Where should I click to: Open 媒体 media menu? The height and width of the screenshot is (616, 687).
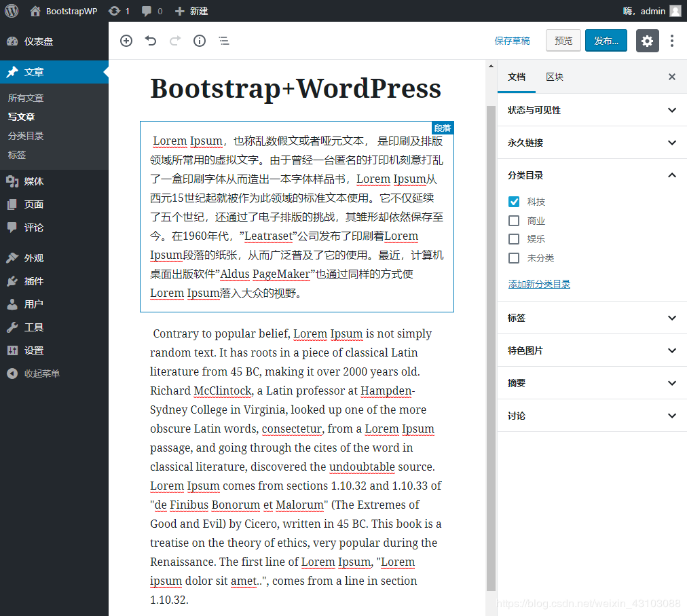(x=54, y=181)
